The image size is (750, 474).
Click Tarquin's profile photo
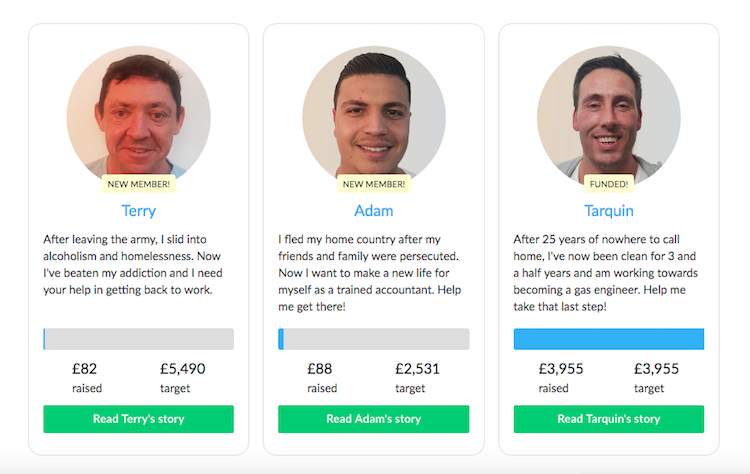608,115
